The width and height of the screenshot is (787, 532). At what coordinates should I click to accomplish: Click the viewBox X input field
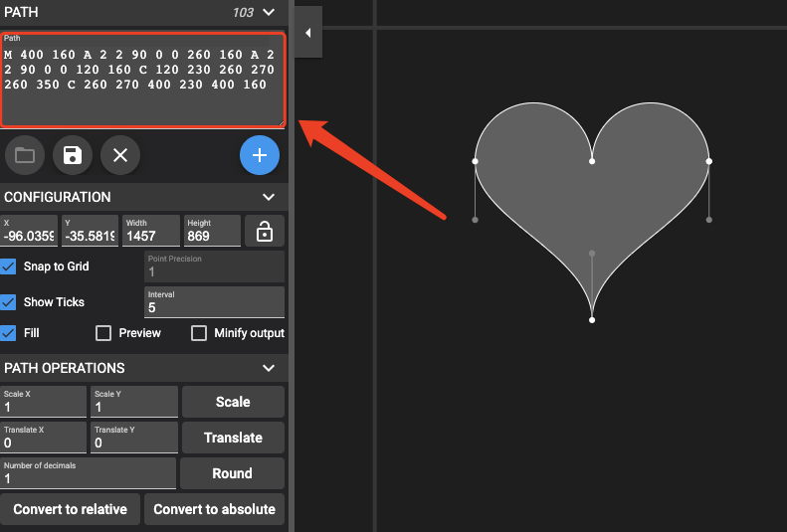29,231
